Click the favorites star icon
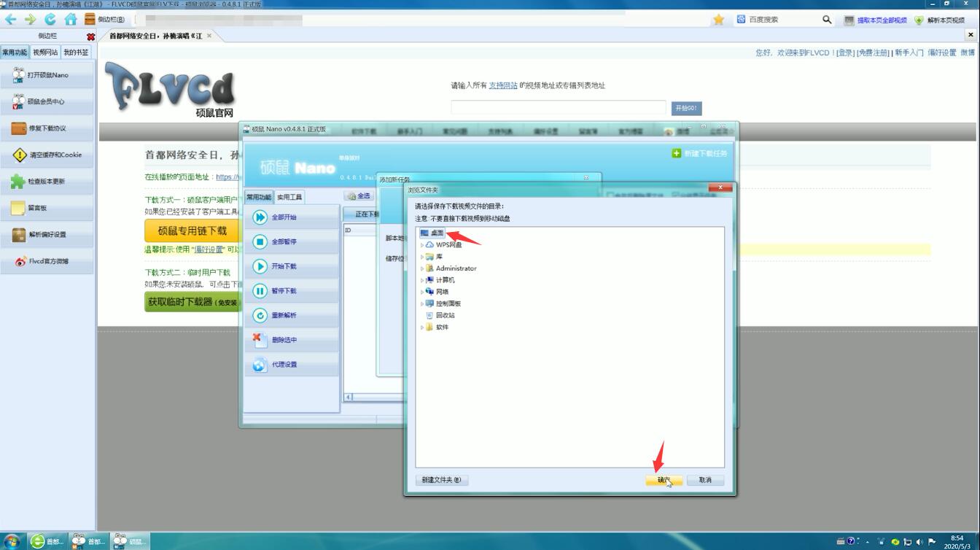Viewport: 980px width, 550px height. [x=719, y=20]
